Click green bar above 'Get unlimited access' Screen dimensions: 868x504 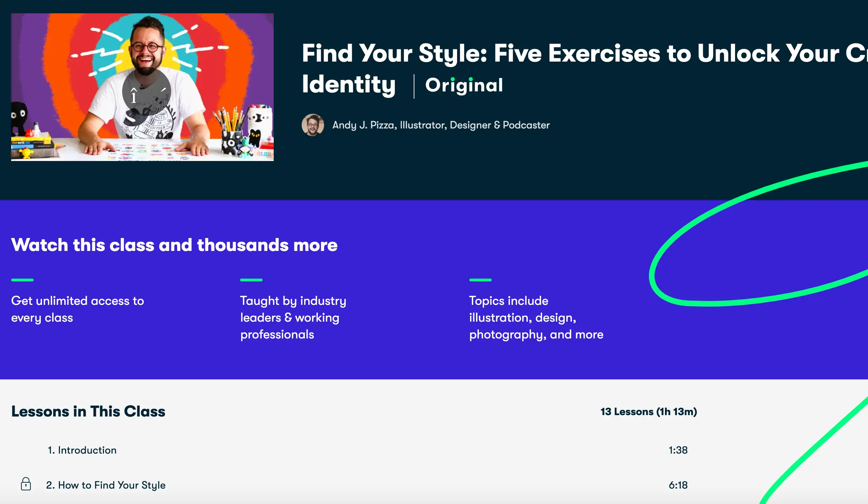coord(22,280)
